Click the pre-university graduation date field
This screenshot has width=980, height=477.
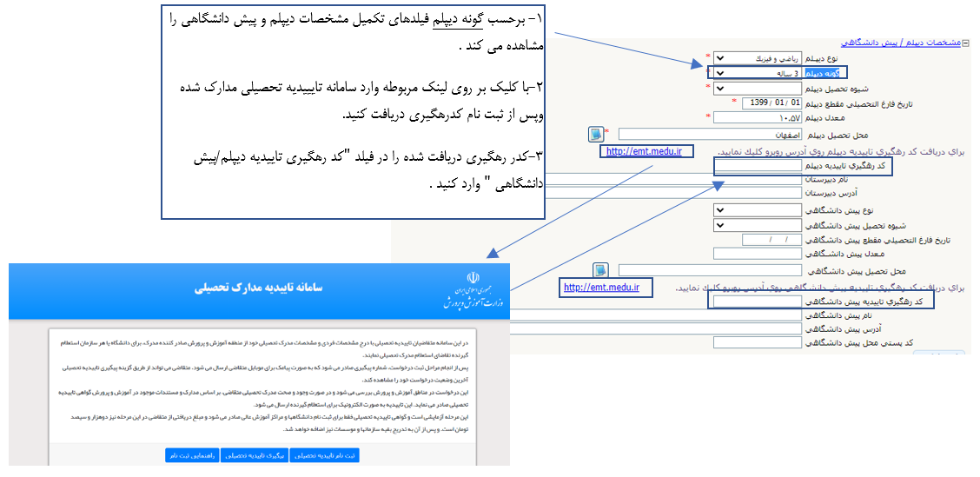coord(771,240)
